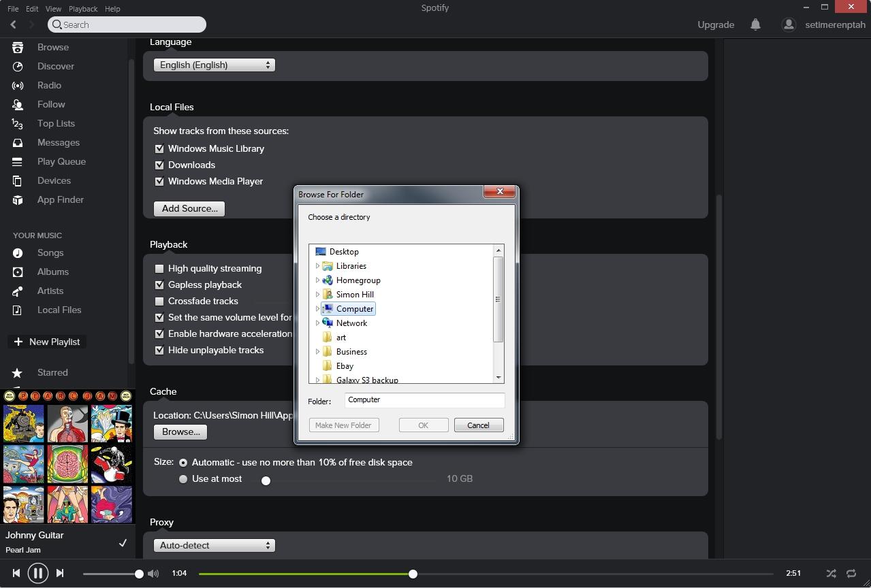Image resolution: width=871 pixels, height=588 pixels.
Task: Click the Add Source button
Action: pyautogui.click(x=189, y=208)
